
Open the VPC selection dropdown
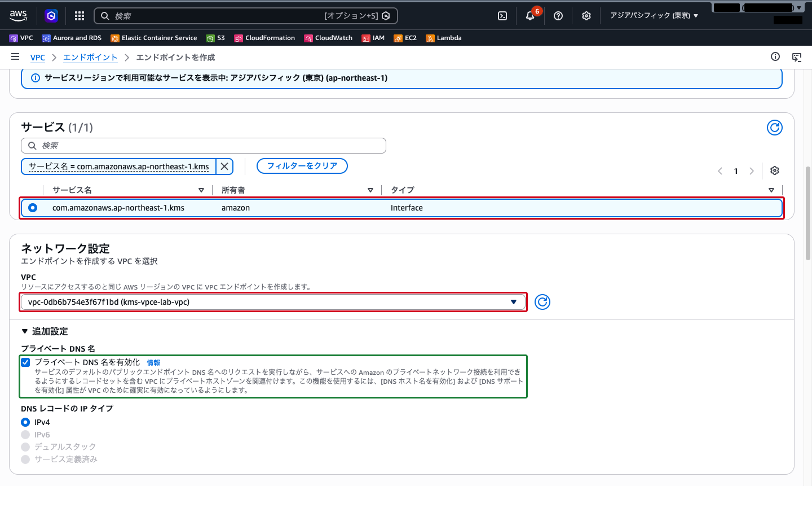pyautogui.click(x=273, y=302)
